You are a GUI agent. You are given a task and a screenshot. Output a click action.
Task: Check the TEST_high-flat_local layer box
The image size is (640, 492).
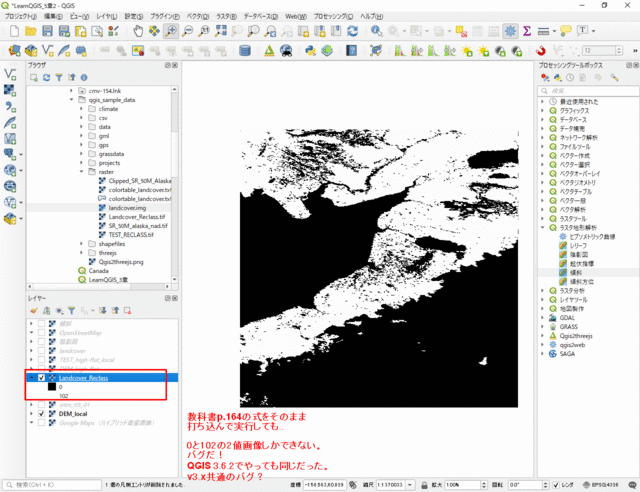point(41,360)
